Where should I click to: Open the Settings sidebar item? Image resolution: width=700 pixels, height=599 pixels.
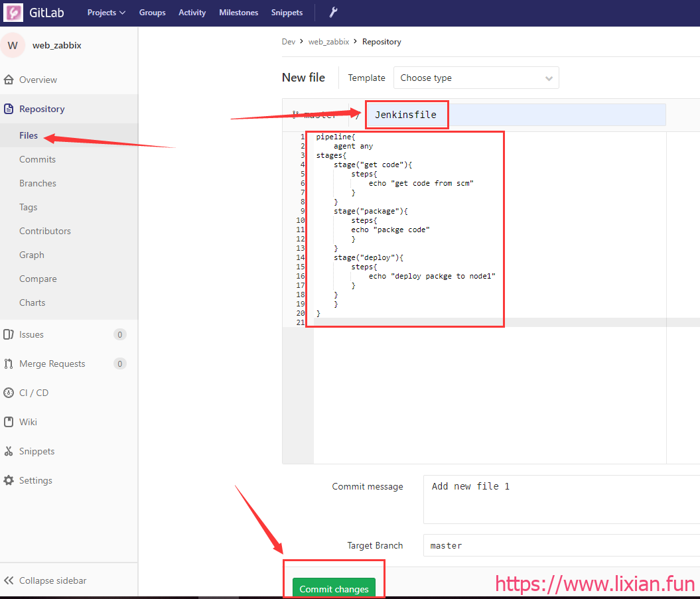36,480
